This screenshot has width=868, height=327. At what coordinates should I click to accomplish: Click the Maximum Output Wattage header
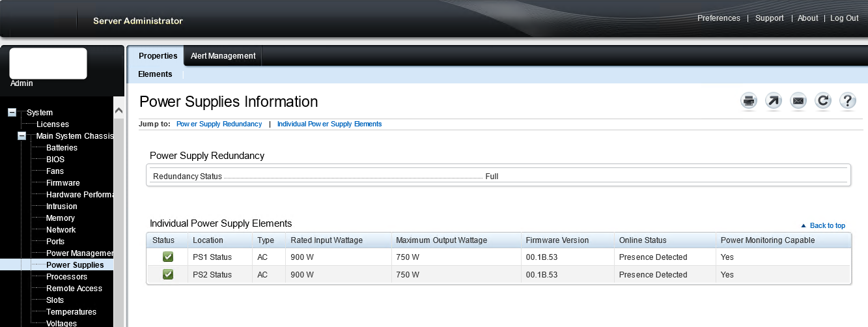click(441, 240)
